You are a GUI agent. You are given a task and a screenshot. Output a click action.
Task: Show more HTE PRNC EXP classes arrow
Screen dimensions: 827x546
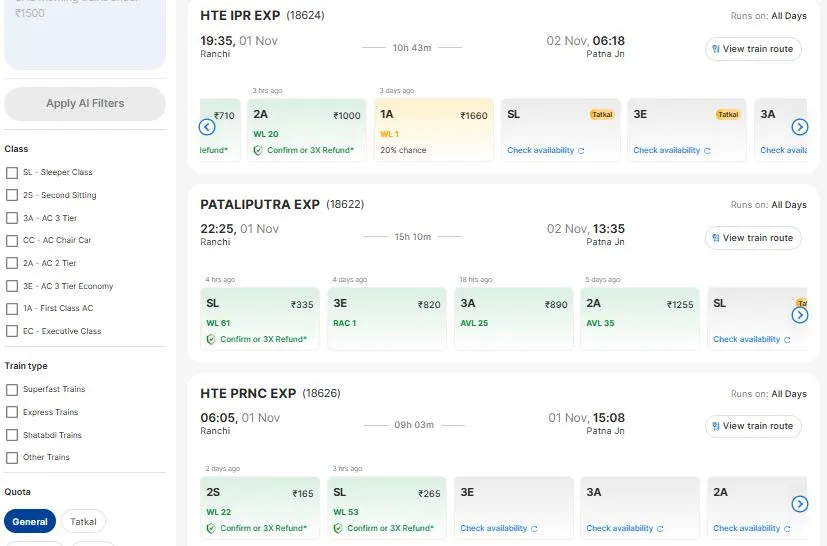click(x=800, y=504)
